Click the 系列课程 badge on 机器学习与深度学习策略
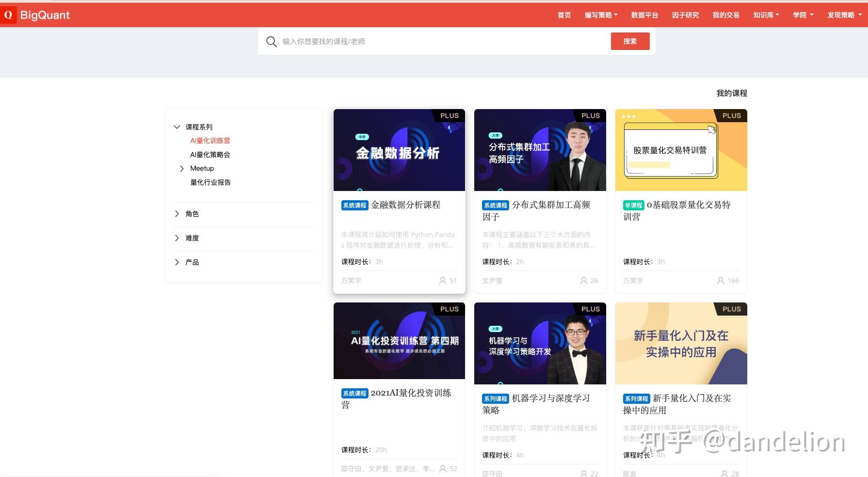868x477 pixels. (x=495, y=398)
